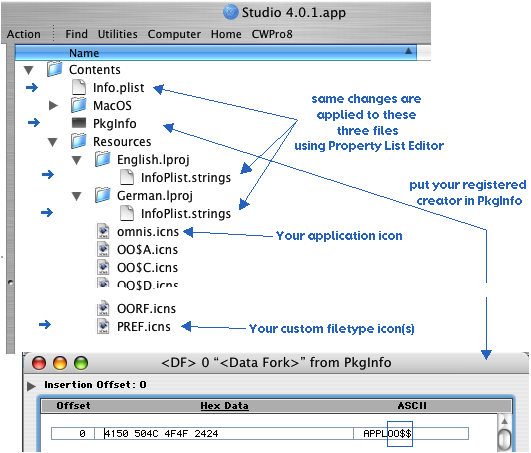Select the English.lproj folder icon
This screenshot has width=531, height=453.
pyautogui.click(x=103, y=159)
